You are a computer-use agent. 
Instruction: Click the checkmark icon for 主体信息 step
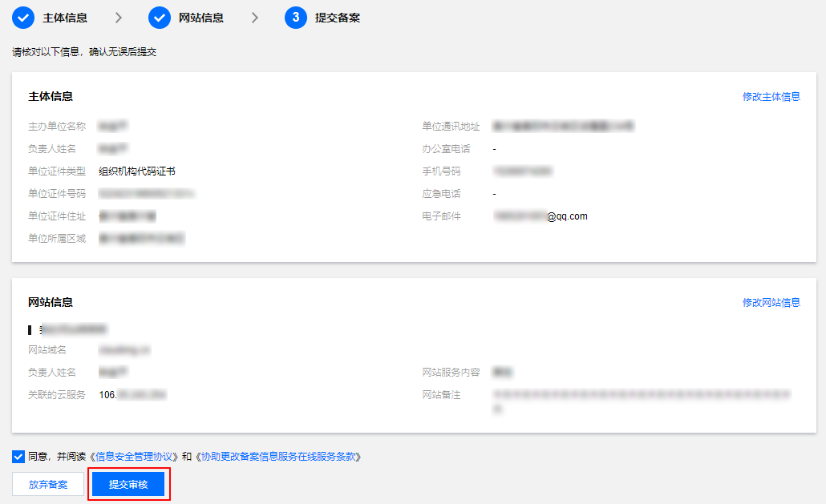coord(23,18)
